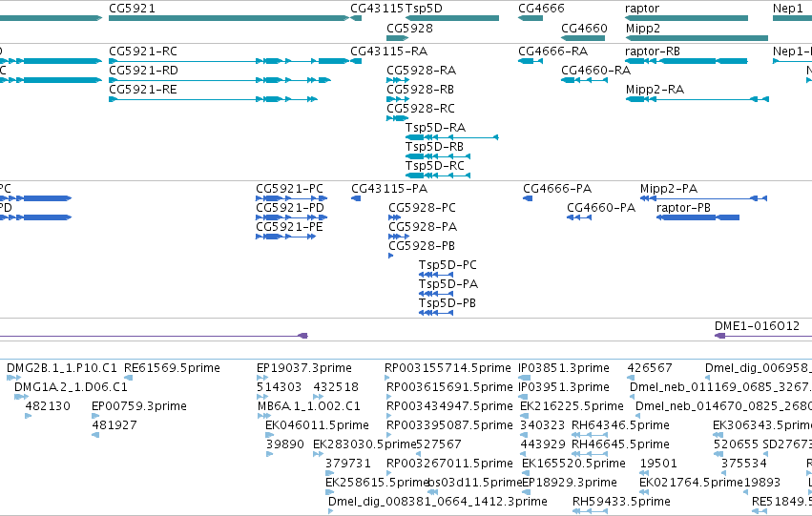Click transcript CG43115-RA
The width and height of the screenshot is (812, 516).
(x=389, y=52)
